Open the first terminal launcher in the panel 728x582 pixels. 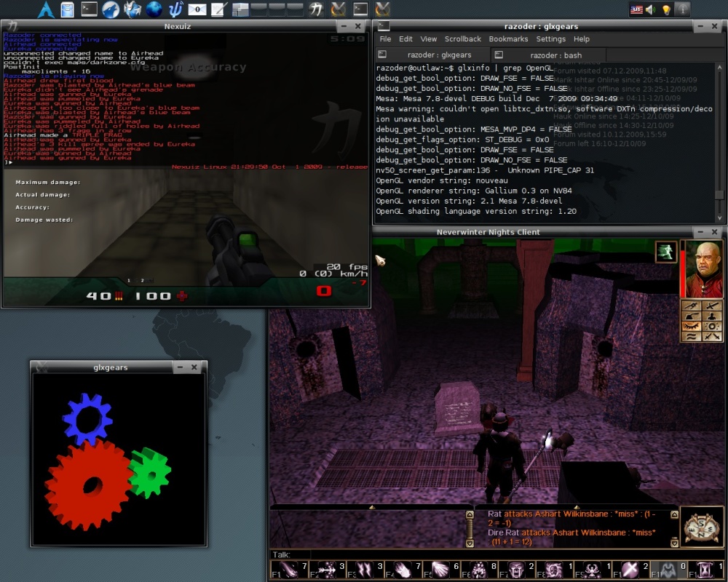click(x=89, y=9)
